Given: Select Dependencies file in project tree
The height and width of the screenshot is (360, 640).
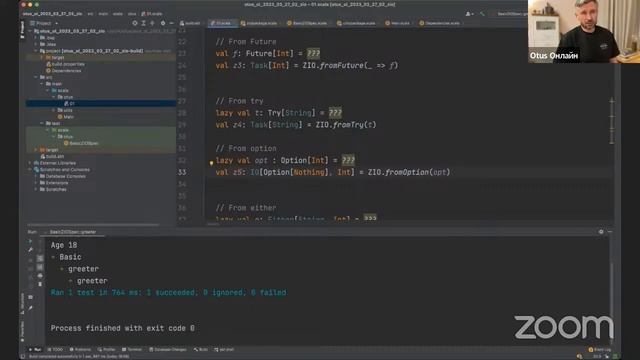Looking at the screenshot, I should [63, 71].
